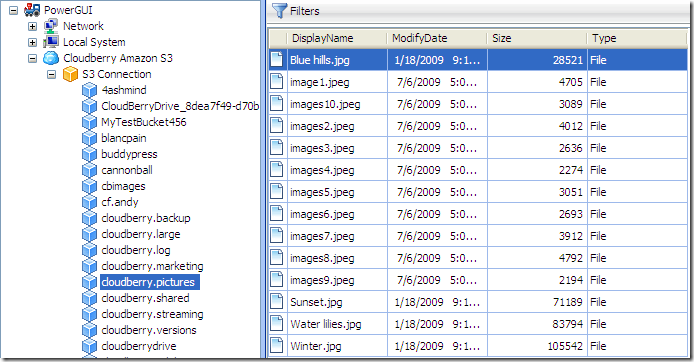
Task: Expand the Network tree node
Action: (32, 26)
